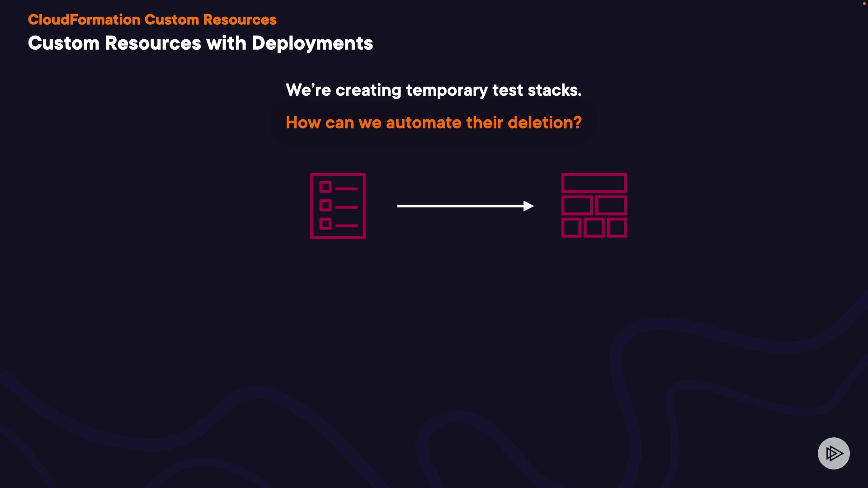The image size is (868, 488).
Task: Click "We're creating temporary test stacks." text
Action: click(433, 90)
